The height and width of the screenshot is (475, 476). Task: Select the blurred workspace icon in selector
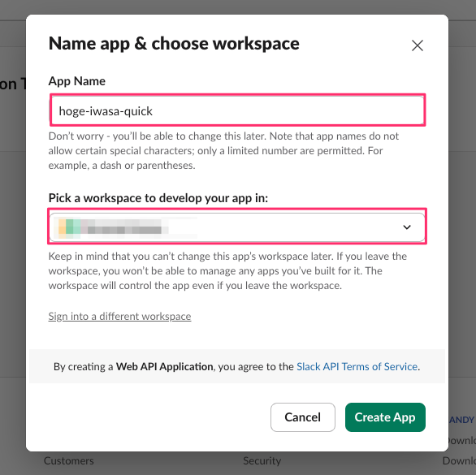(x=69, y=227)
